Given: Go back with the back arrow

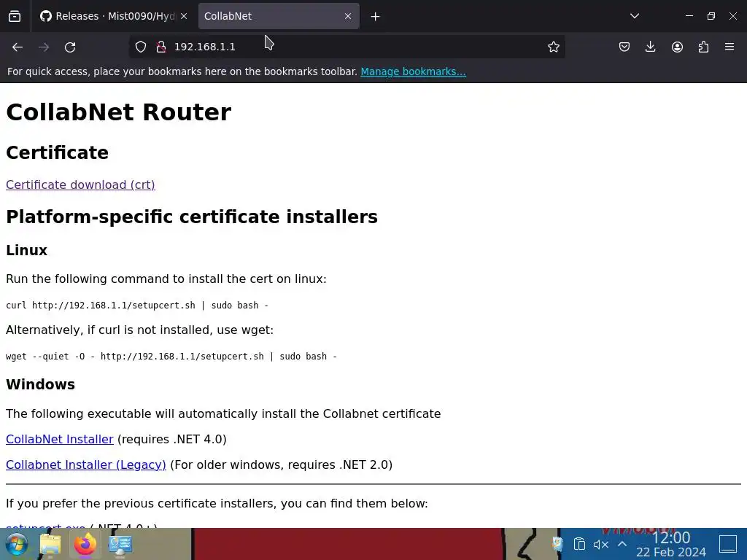Looking at the screenshot, I should [x=18, y=47].
